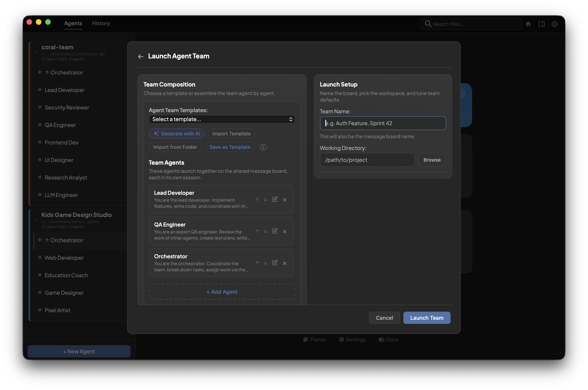
Task: Select the Agents tab
Action: [x=73, y=23]
